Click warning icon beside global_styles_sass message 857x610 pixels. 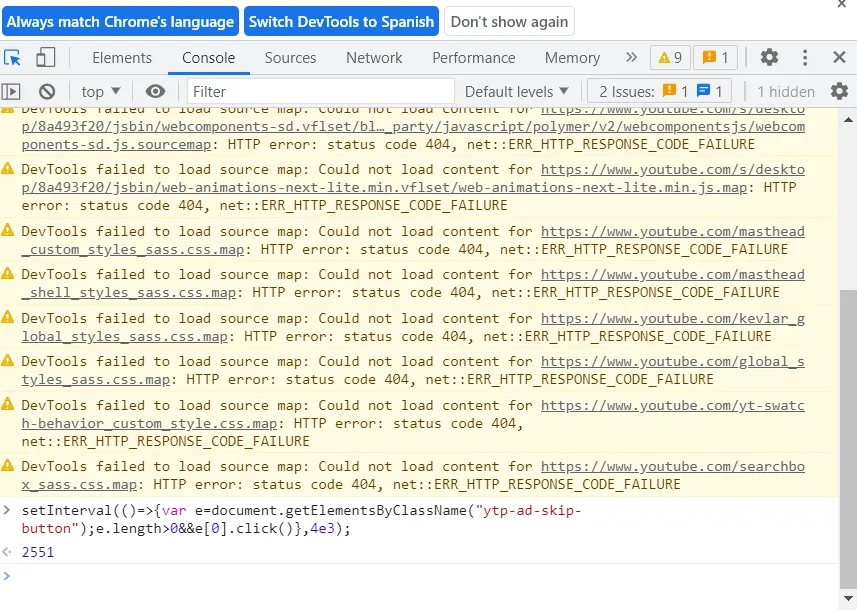pos(8,360)
